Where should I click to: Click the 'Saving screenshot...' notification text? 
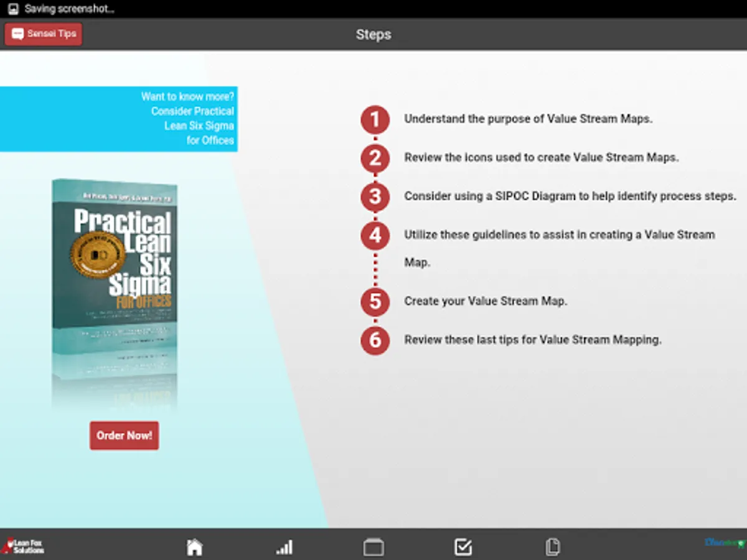(x=69, y=9)
